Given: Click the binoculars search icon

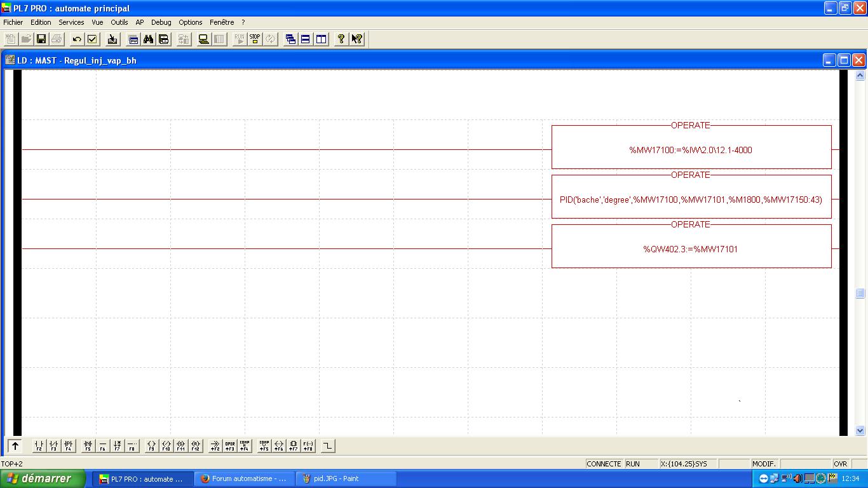Looking at the screenshot, I should click(148, 39).
